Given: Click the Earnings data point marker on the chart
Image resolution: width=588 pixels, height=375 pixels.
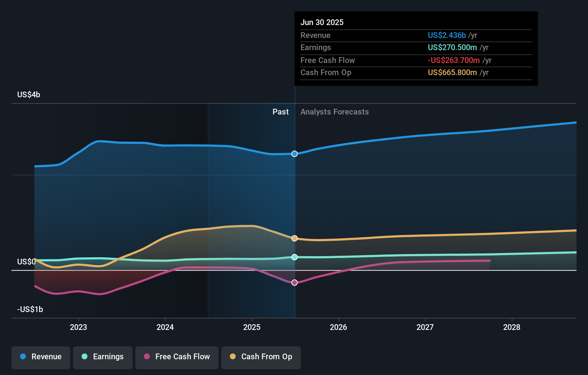Looking at the screenshot, I should (294, 257).
